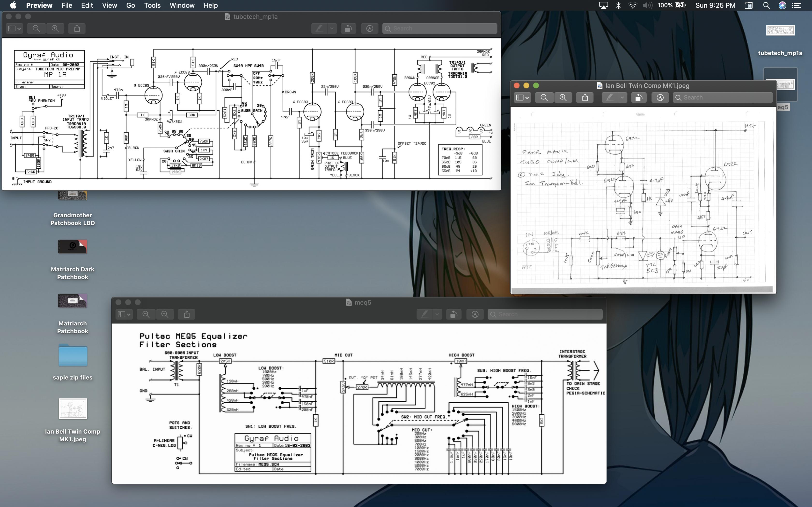
Task: Click Grandmother Patchbook LBD file label
Action: [73, 219]
